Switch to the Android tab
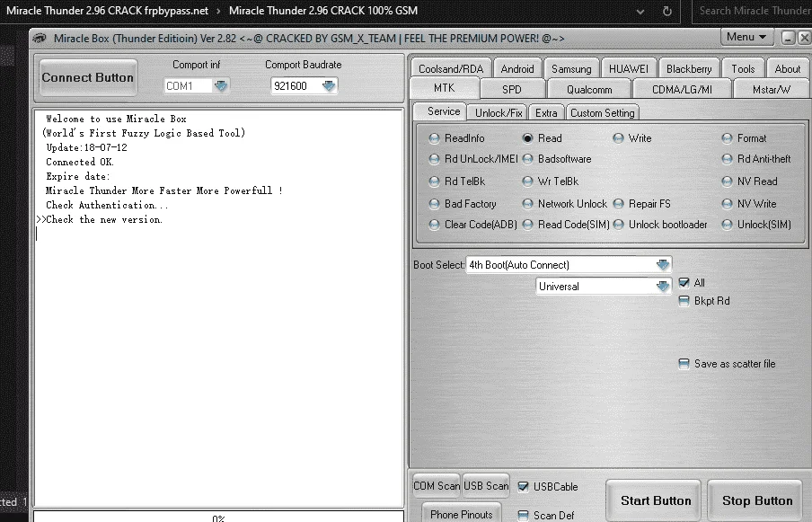 click(516, 69)
